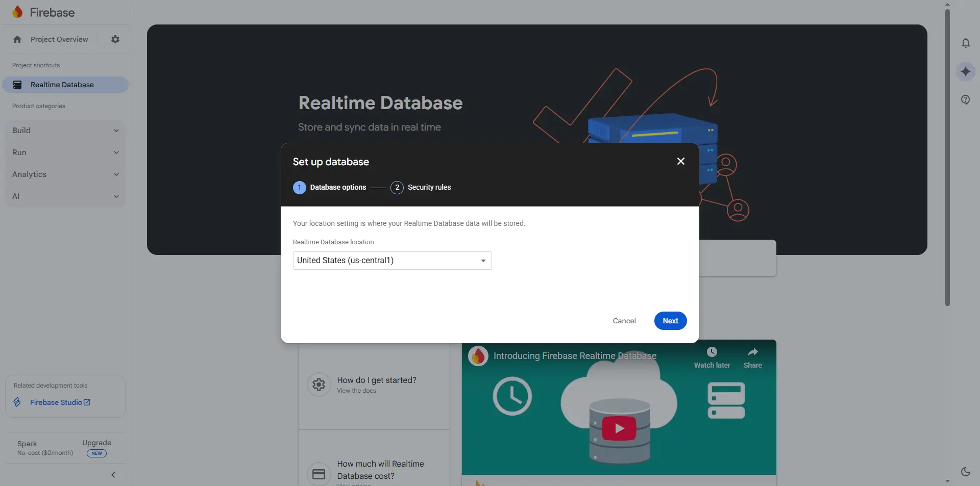The width and height of the screenshot is (980, 486).
Task: Cancel the database setup dialog
Action: coord(624,321)
